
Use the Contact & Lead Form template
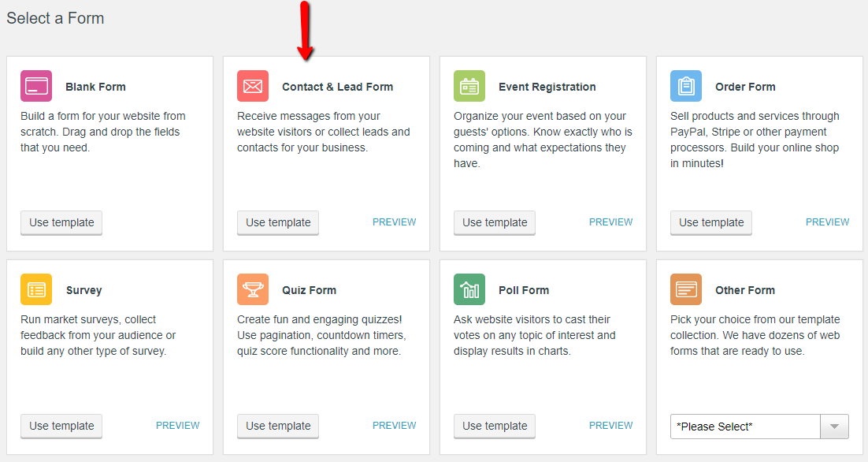point(277,222)
